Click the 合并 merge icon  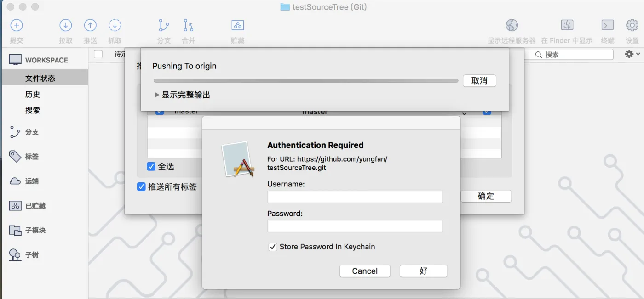pos(188,25)
